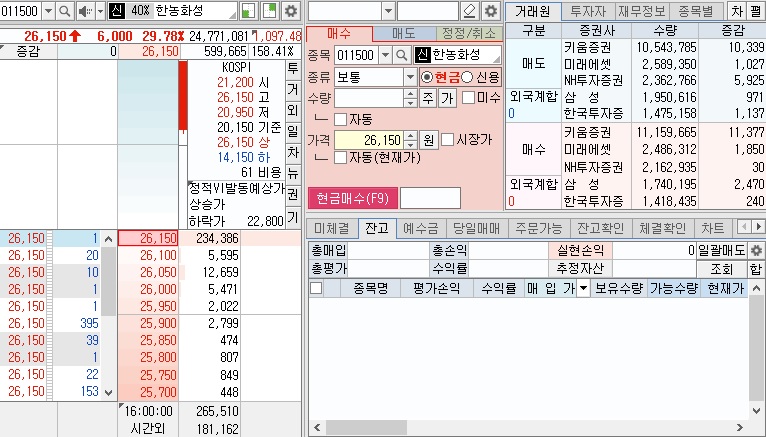The height and width of the screenshot is (437, 766).
Task: Click the magnifier search icon in 종목 field
Action: click(x=402, y=55)
